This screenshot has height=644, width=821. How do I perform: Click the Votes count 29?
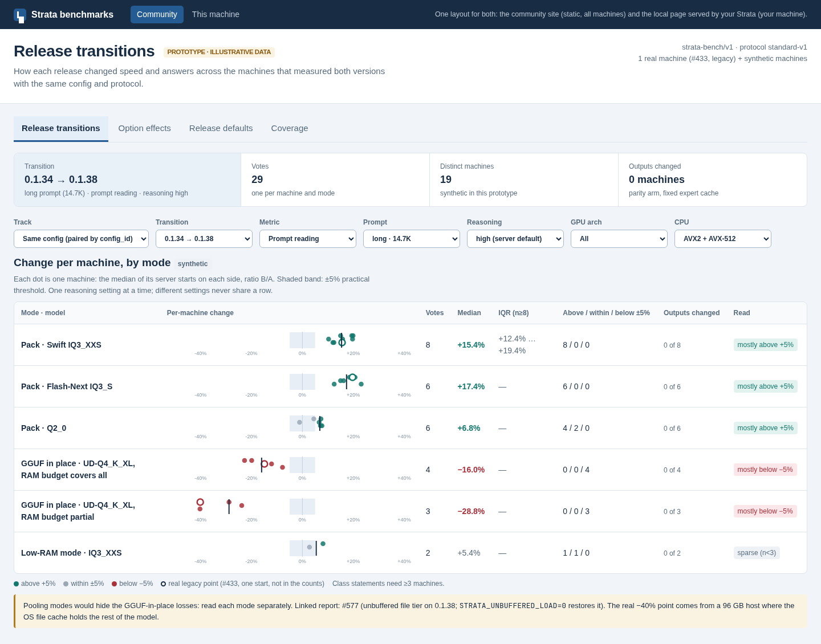coord(257,180)
